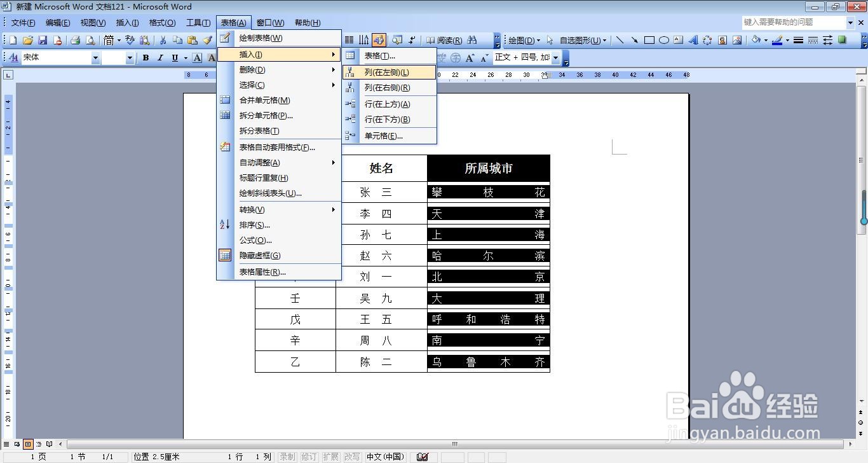Open a file with the folder icon
Screen dimensions: 868x463
28,40
